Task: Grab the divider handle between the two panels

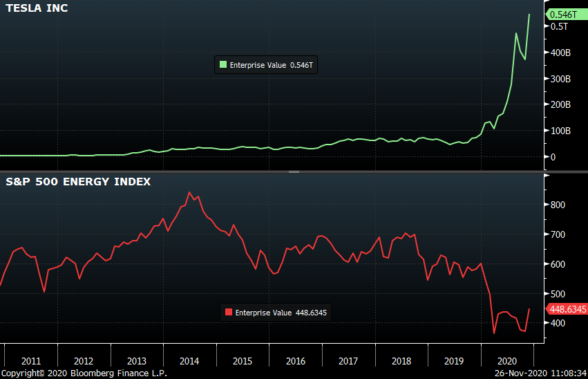Action: pyautogui.click(x=294, y=172)
